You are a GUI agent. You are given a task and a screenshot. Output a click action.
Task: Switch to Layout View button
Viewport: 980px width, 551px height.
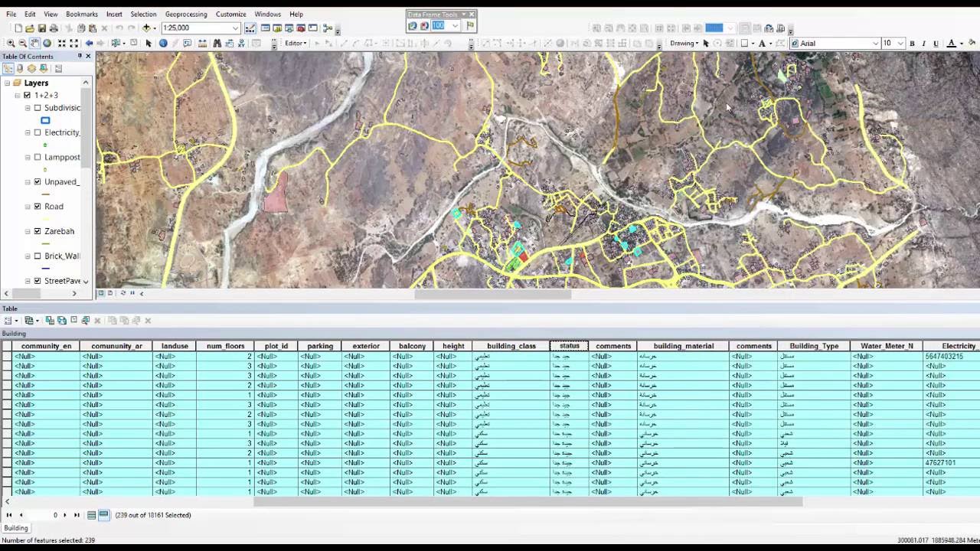[109, 293]
